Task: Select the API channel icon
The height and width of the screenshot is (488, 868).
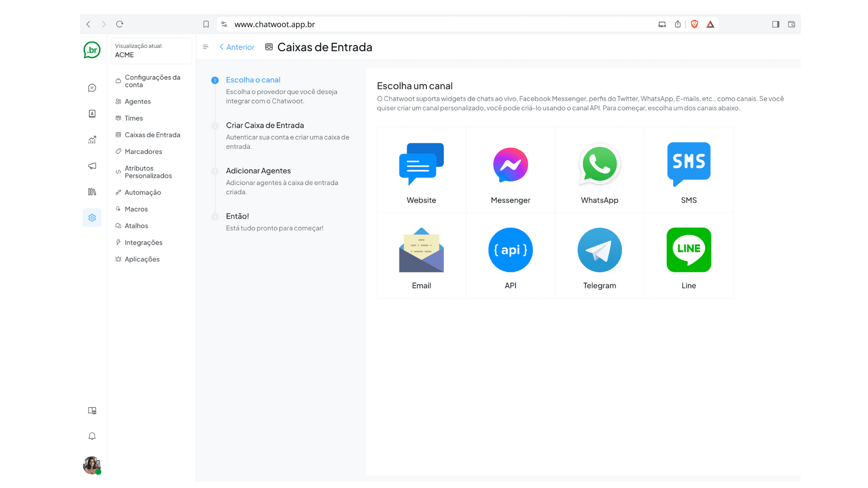Action: point(509,250)
